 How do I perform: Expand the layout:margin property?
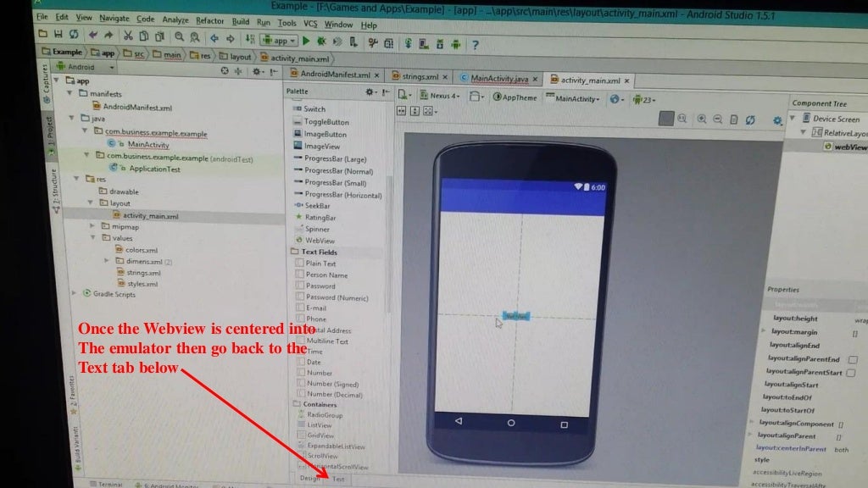(763, 331)
